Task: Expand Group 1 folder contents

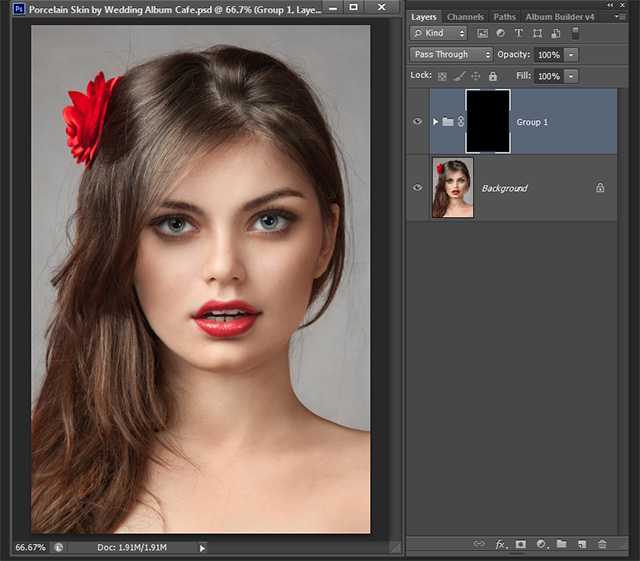Action: click(x=435, y=122)
